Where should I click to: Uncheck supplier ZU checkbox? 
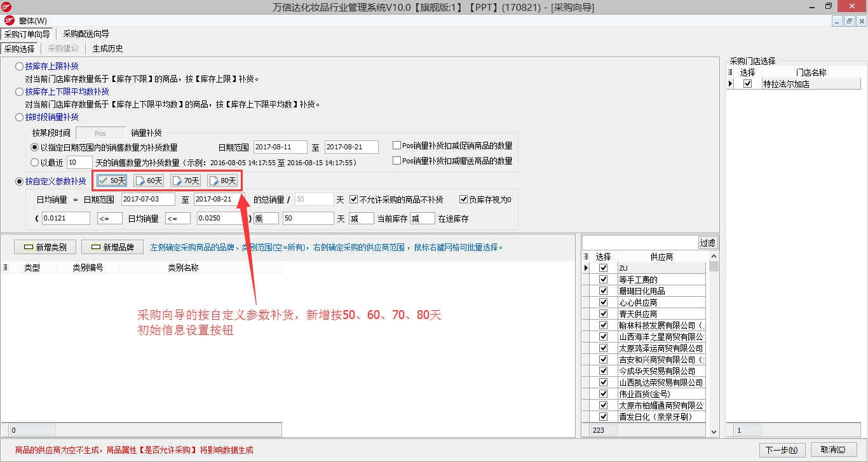tap(603, 268)
